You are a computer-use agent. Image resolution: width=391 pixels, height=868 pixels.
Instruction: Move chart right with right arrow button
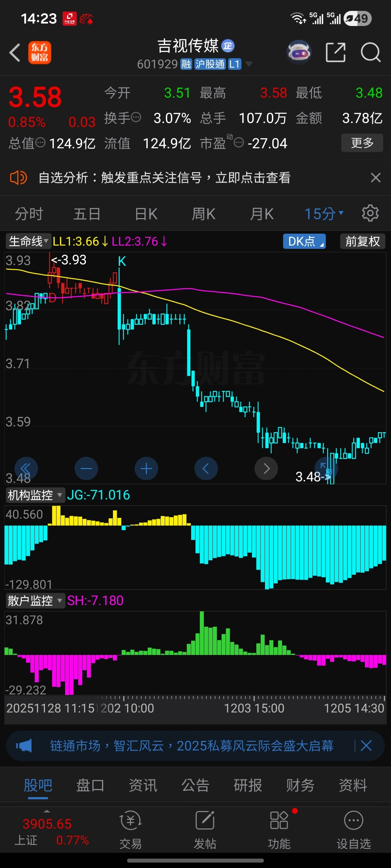coord(266,469)
